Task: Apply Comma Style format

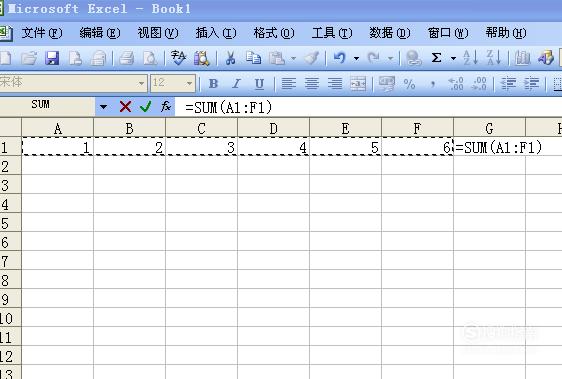Action: pyautogui.click(x=433, y=84)
